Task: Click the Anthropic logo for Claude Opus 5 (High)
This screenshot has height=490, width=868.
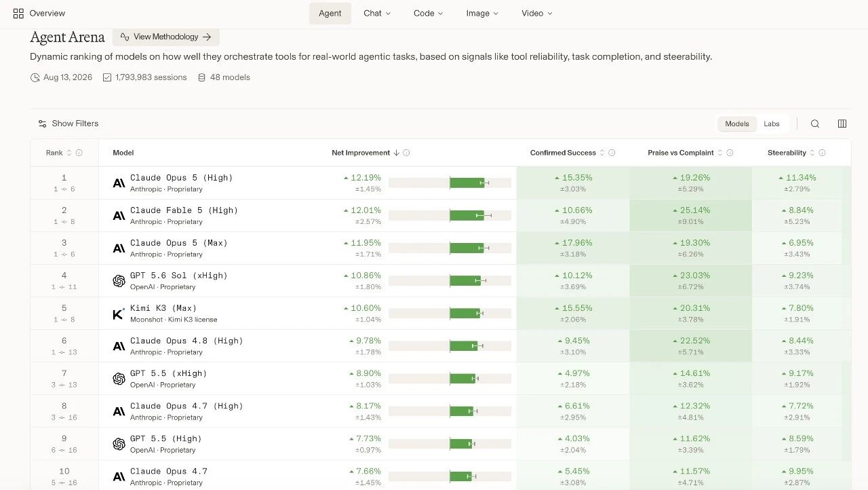Action: 119,183
